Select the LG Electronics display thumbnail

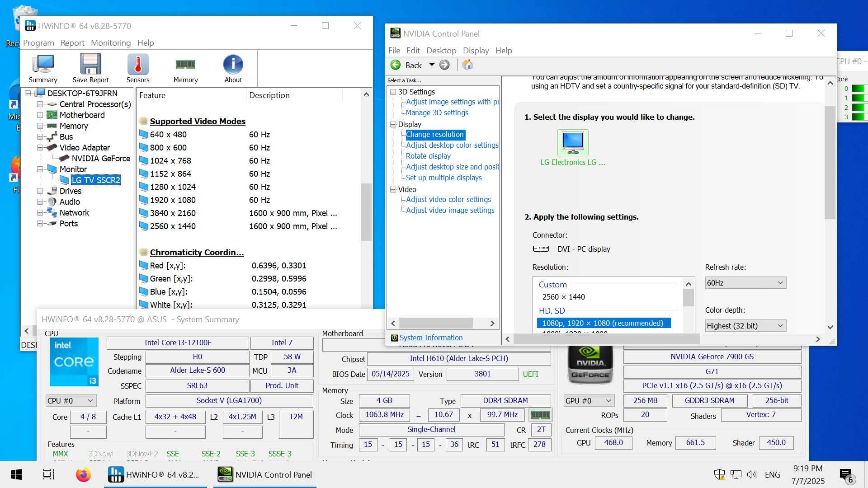(x=572, y=143)
